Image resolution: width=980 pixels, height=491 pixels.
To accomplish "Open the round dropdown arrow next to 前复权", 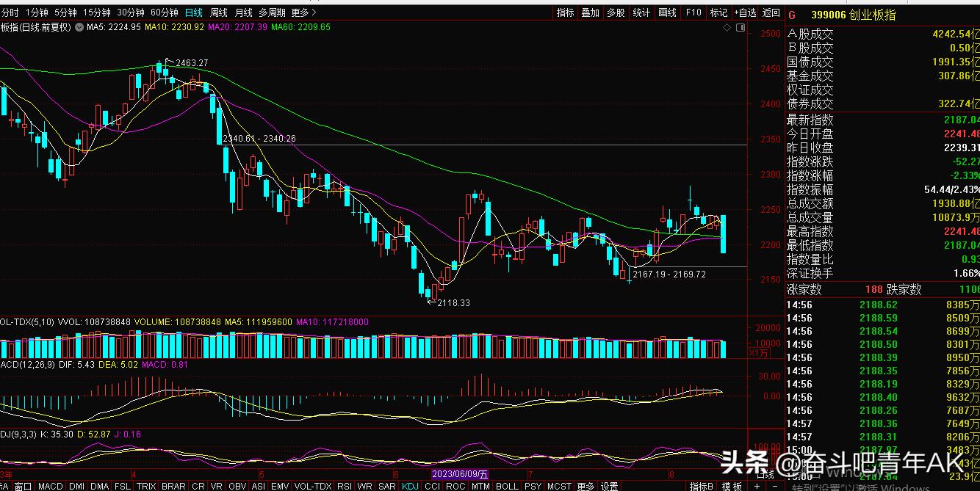I will [79, 27].
